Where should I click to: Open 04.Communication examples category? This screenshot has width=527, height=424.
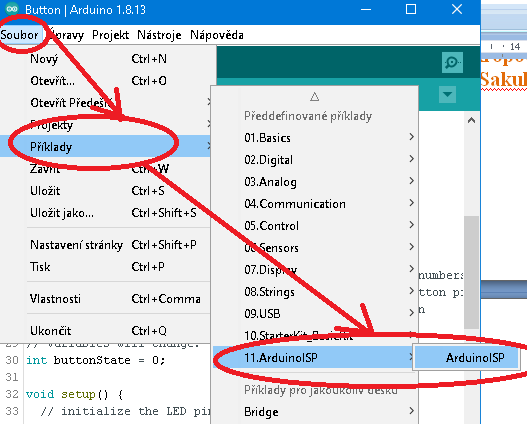[x=315, y=204]
